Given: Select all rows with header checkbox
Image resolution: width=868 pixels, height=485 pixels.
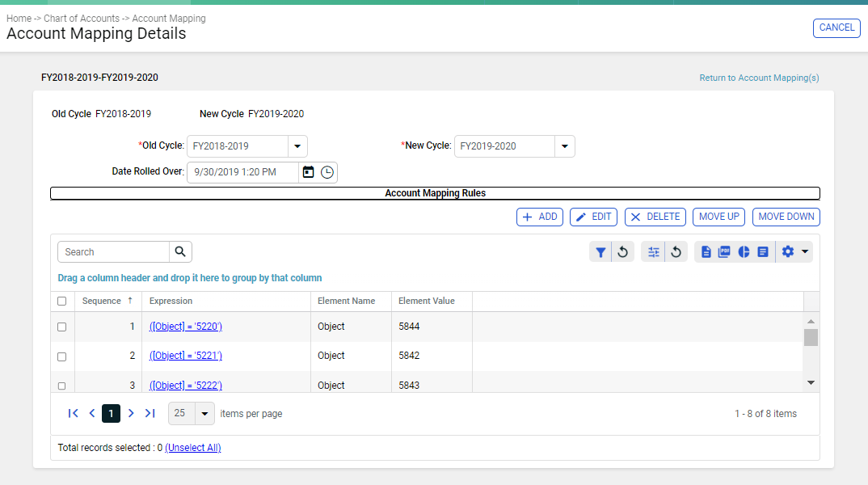Looking at the screenshot, I should [x=62, y=302].
